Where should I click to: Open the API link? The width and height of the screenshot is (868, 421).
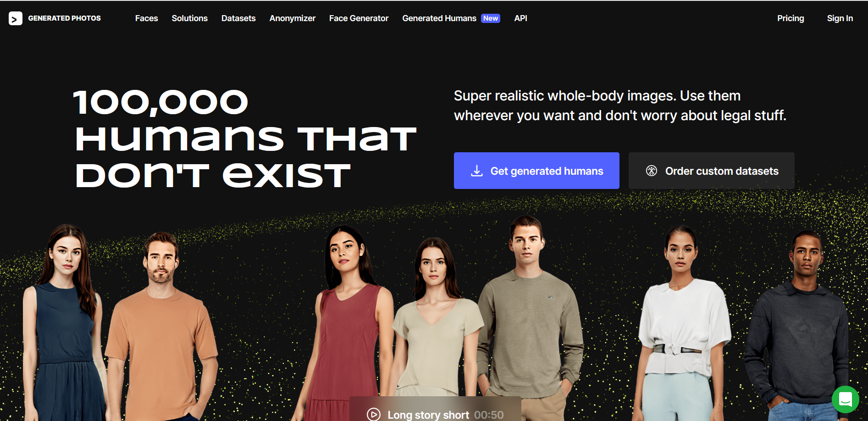pos(521,18)
